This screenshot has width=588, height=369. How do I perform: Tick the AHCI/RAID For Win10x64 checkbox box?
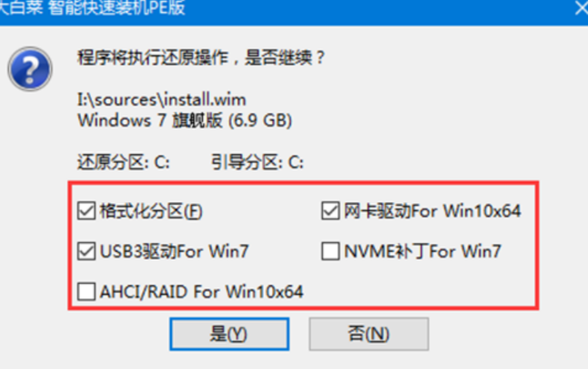click(86, 292)
